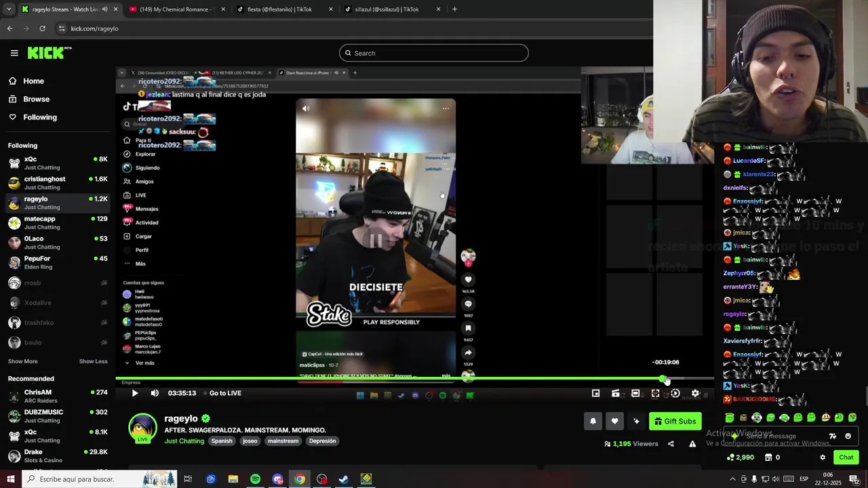This screenshot has width=868, height=488.
Task: Open rageylo's channel avatar
Action: 142,428
